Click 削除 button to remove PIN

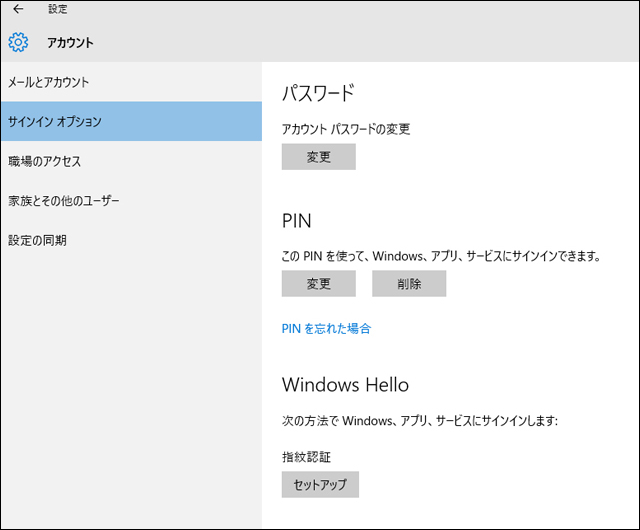pos(408,284)
